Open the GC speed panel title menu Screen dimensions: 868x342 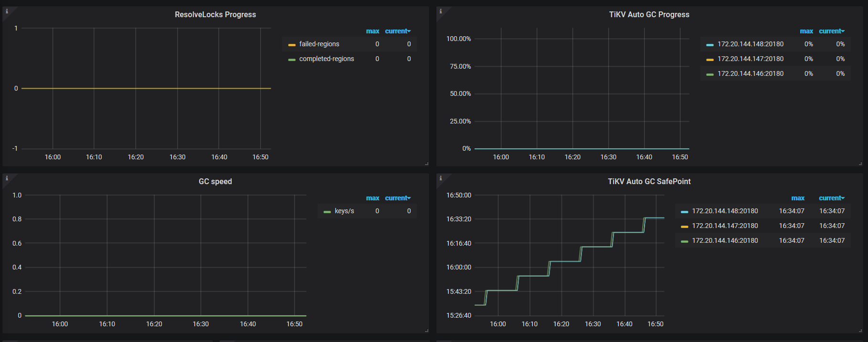(x=215, y=182)
